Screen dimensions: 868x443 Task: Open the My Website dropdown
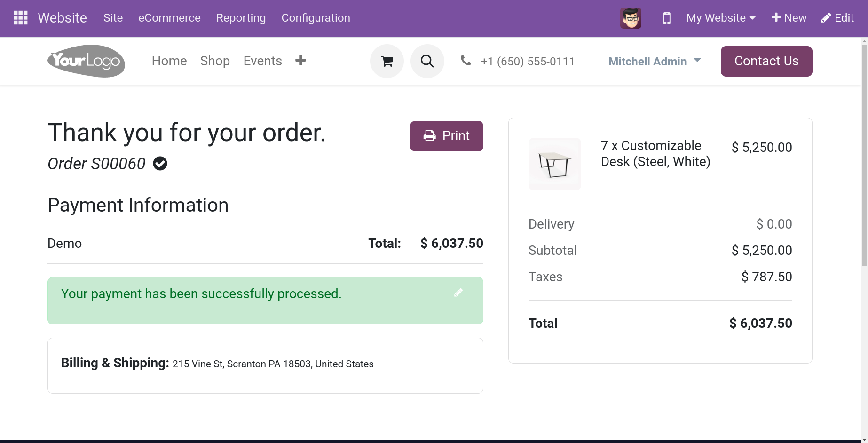coord(720,18)
